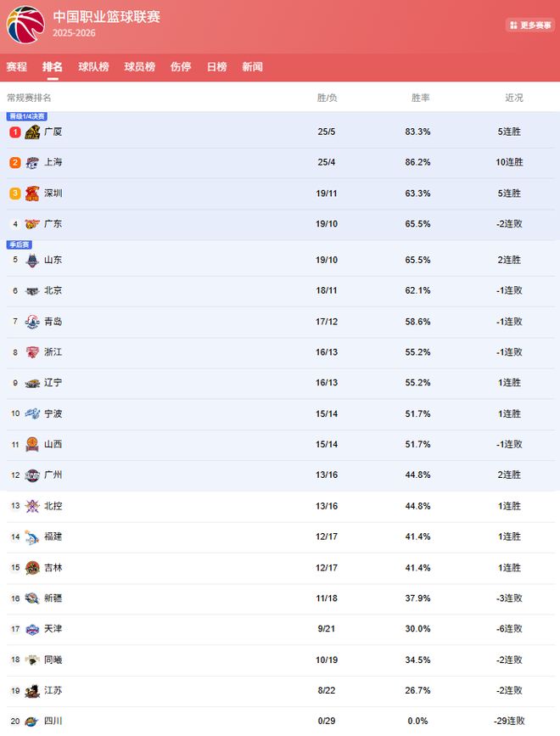Click the 上海 team logo

tap(32, 163)
